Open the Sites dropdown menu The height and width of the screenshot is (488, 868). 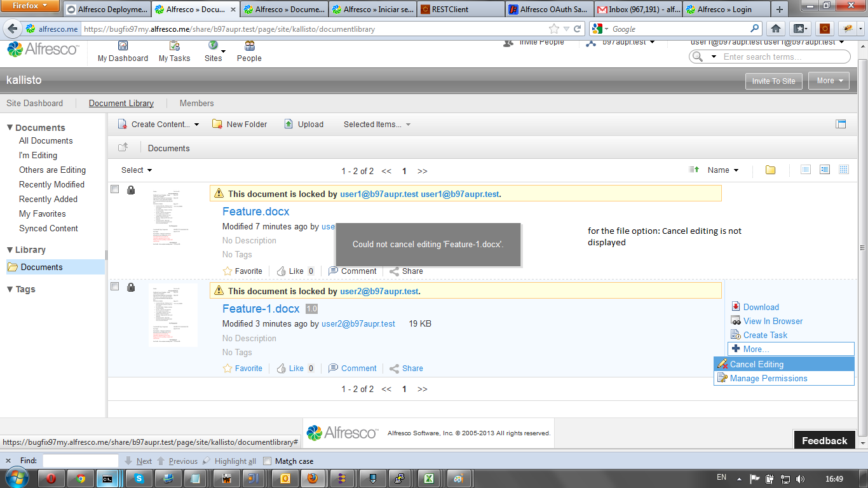214,52
